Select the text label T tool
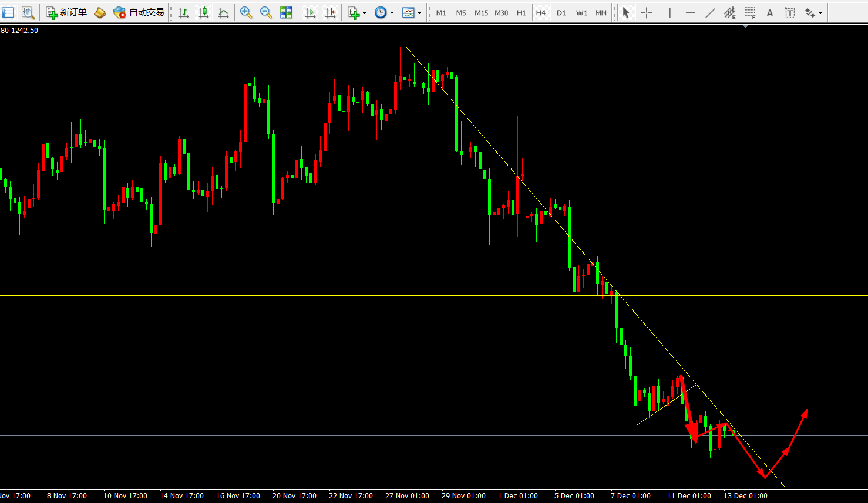 790,12
